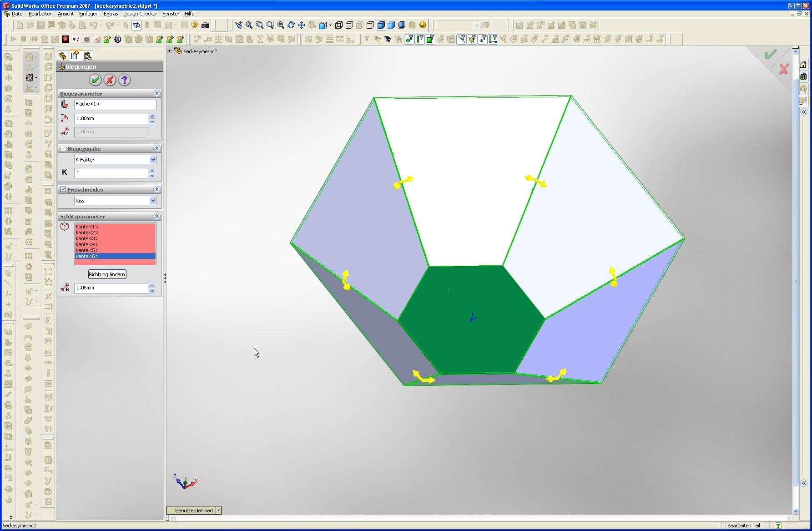Expand the 6eckasymetric2 tree node
The height and width of the screenshot is (531, 812).
169,51
